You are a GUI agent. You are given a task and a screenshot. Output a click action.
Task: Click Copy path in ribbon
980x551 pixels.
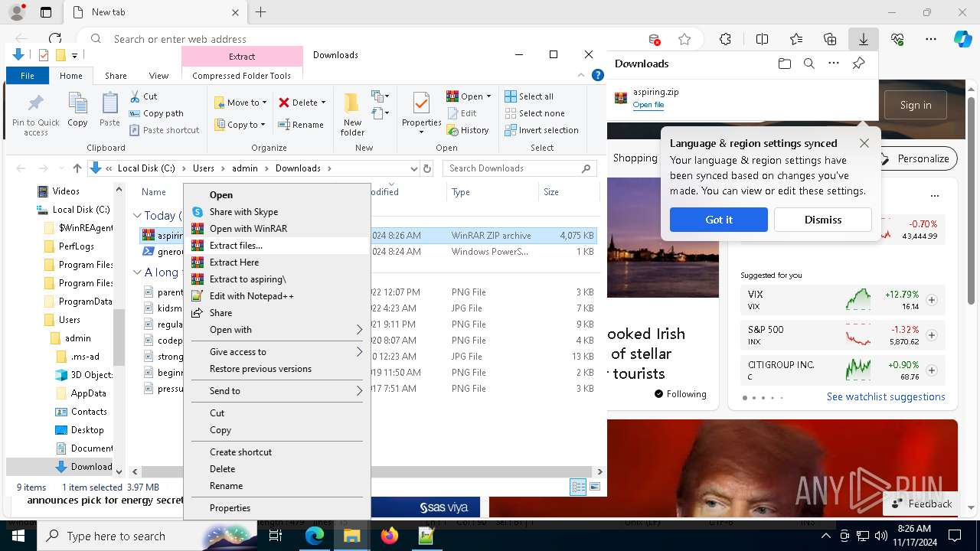157,113
